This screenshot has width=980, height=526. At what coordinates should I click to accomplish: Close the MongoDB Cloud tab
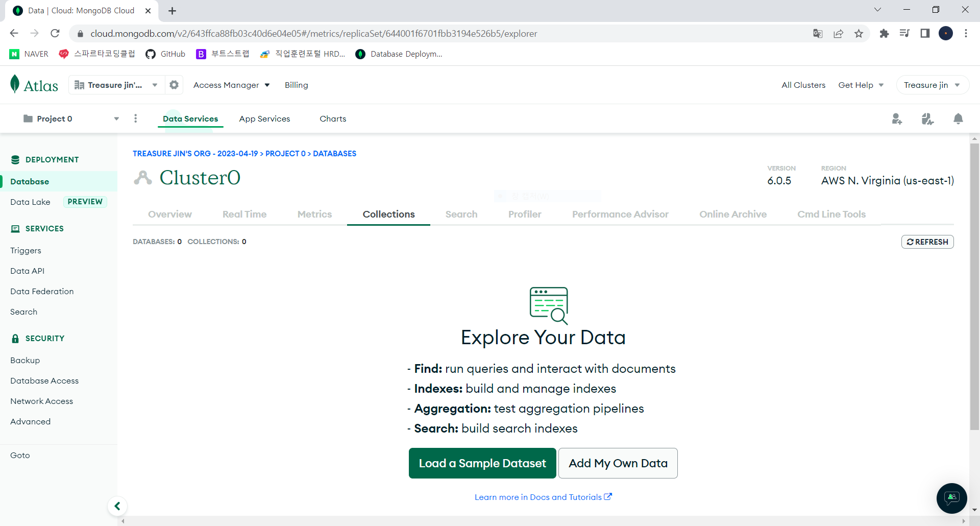coord(148,11)
